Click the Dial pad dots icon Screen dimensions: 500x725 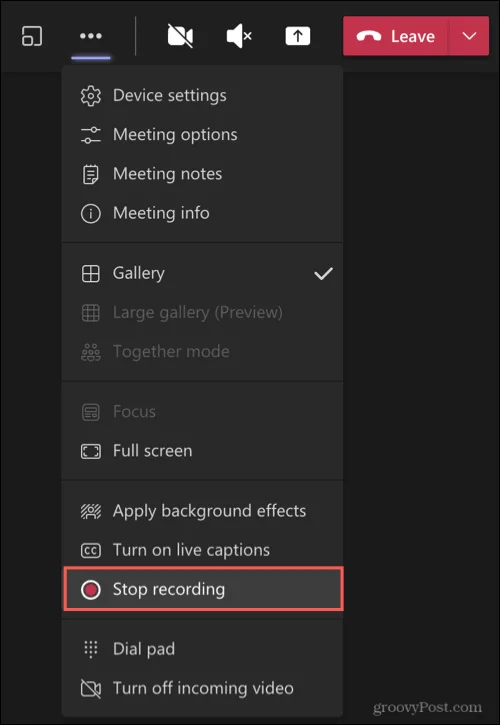pyautogui.click(x=90, y=649)
